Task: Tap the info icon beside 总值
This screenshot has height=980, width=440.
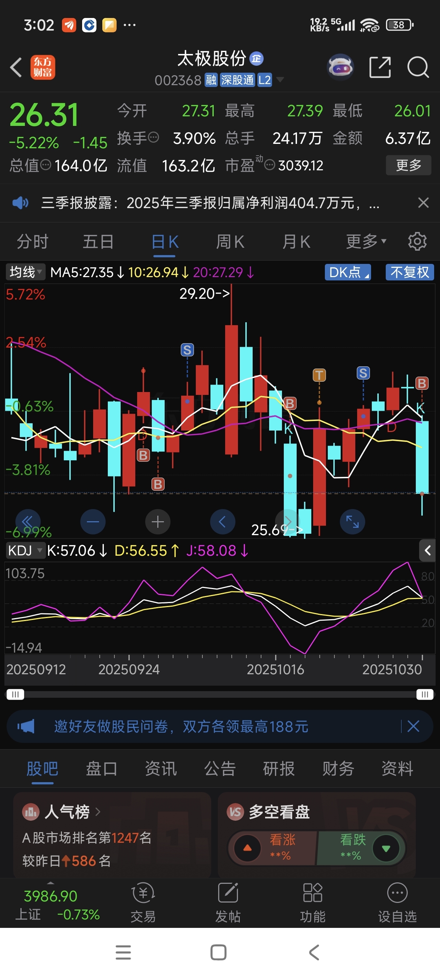Action: coord(45,165)
